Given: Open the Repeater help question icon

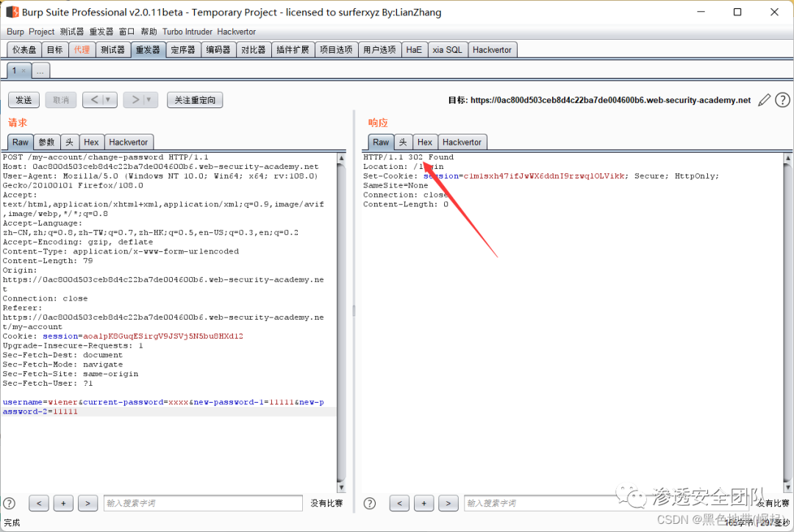Looking at the screenshot, I should pyautogui.click(x=782, y=100).
